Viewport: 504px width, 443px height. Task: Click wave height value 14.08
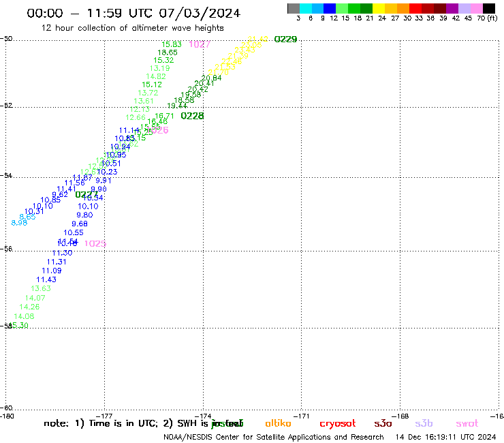click(x=24, y=316)
